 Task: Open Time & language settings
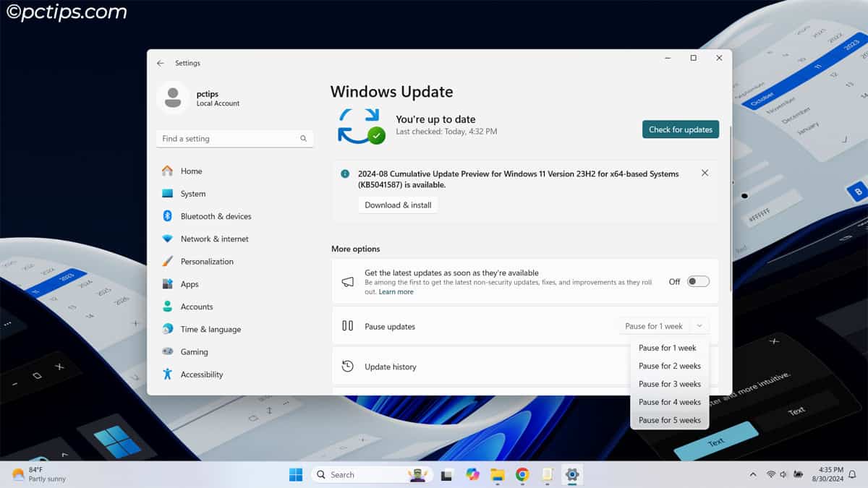tap(211, 329)
